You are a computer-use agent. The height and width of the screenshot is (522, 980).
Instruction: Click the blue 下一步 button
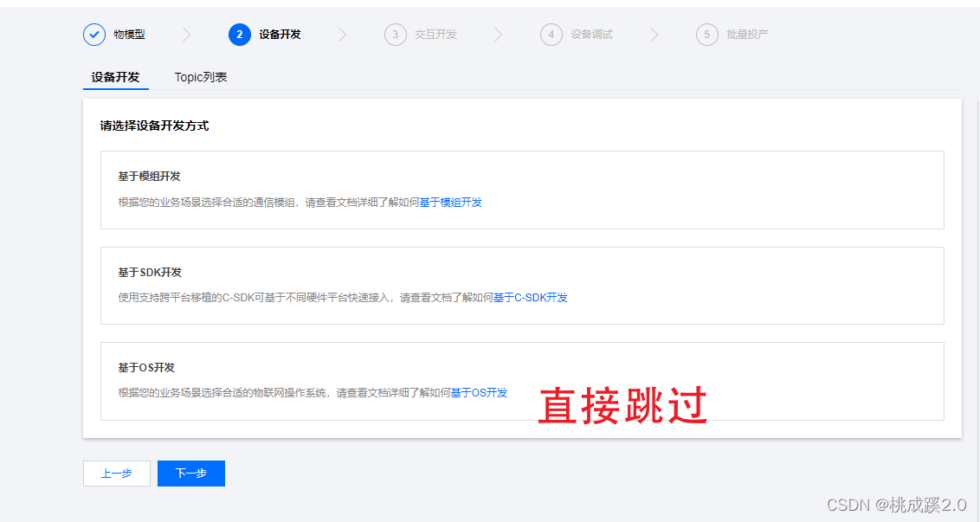click(190, 474)
